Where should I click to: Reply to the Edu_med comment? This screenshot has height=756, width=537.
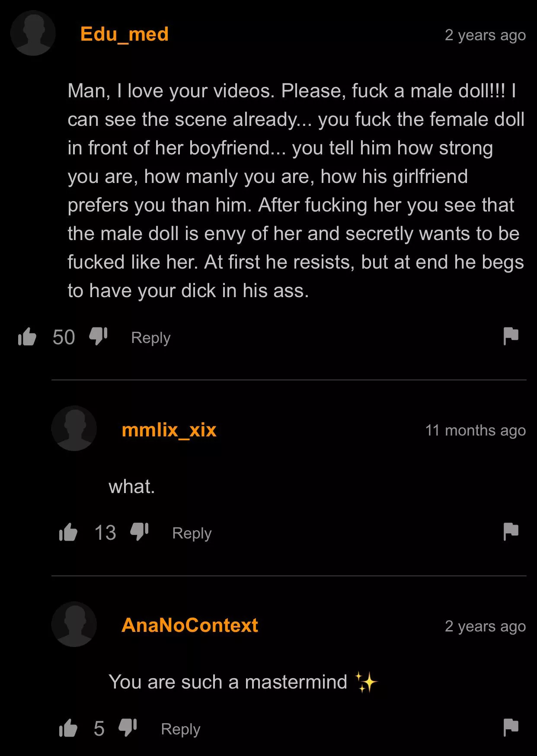click(151, 338)
